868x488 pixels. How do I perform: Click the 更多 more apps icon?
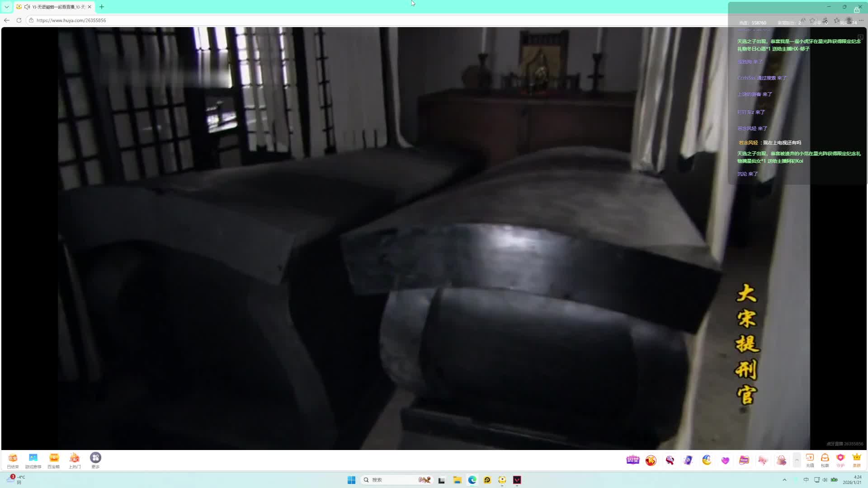pos(95,458)
